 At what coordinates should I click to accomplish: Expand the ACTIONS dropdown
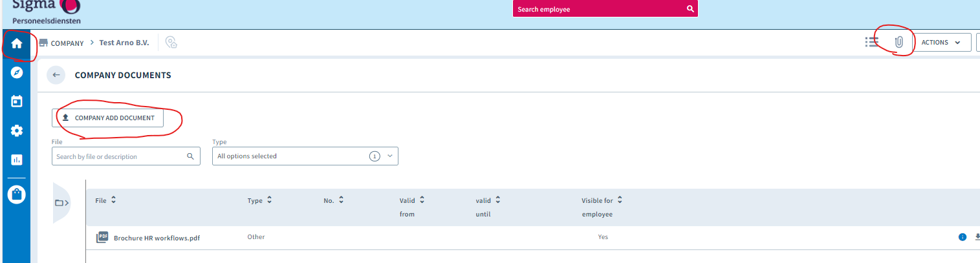click(941, 43)
